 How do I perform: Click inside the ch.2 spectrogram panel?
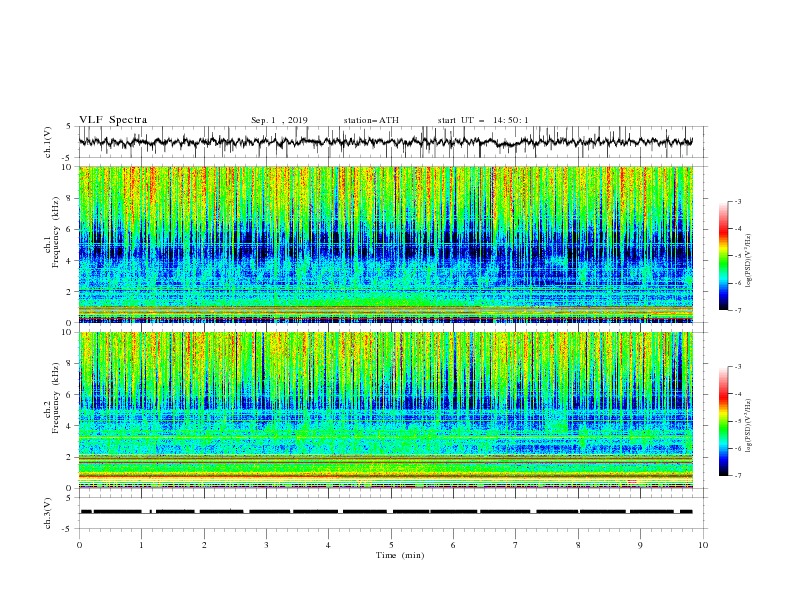pos(386,410)
